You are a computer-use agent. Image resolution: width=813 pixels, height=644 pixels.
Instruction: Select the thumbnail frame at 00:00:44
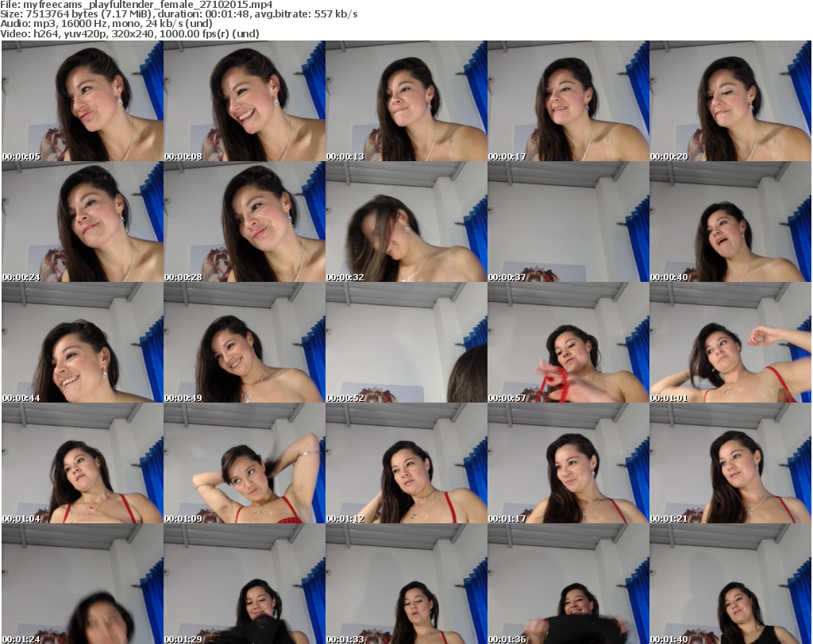[x=83, y=342]
